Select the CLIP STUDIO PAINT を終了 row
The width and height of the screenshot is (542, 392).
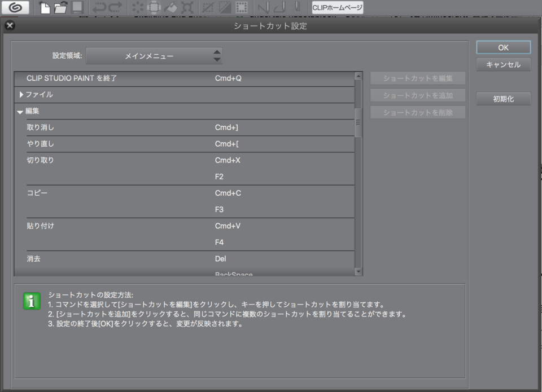(184, 78)
